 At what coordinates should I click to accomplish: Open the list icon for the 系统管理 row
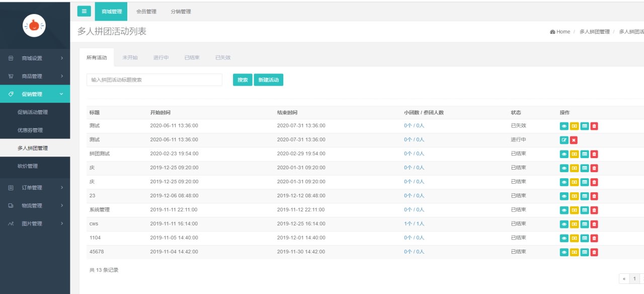coord(584,210)
